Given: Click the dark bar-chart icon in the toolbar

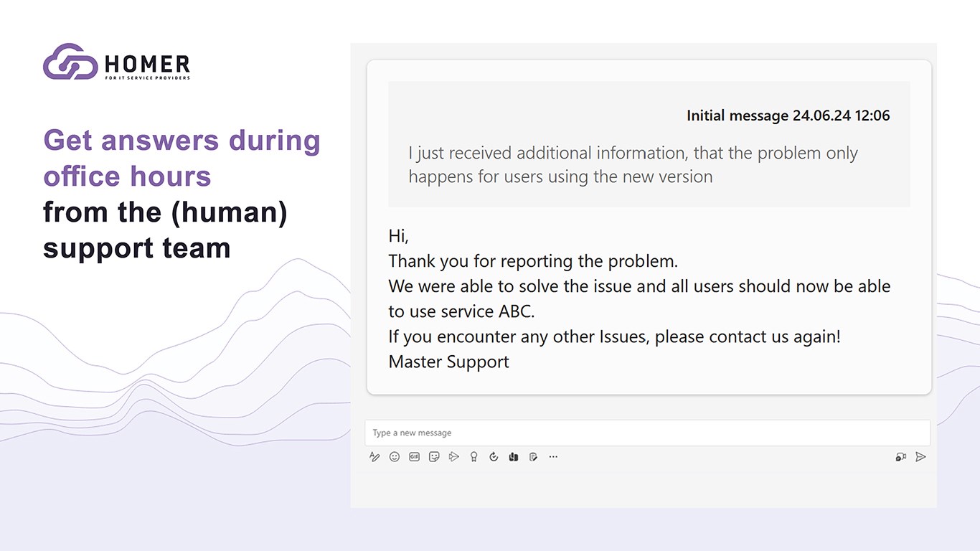Looking at the screenshot, I should 513,456.
